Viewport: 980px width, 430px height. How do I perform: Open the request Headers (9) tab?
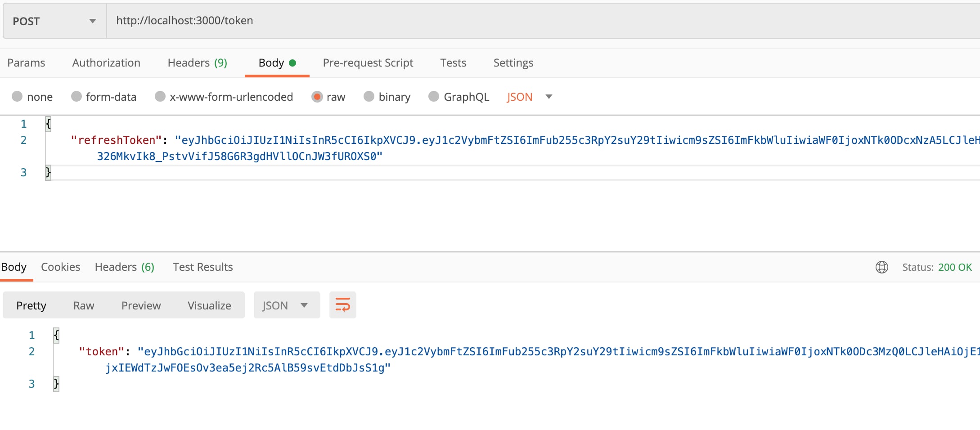click(x=197, y=63)
